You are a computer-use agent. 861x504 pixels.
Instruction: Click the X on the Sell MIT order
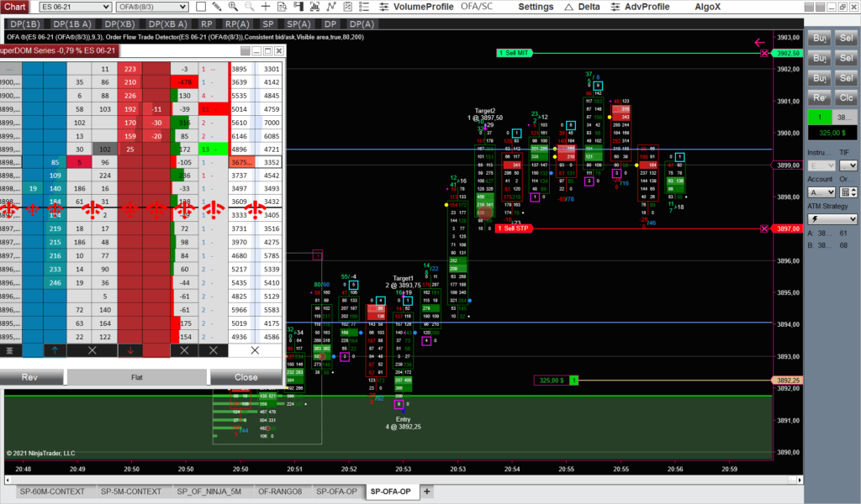point(764,53)
